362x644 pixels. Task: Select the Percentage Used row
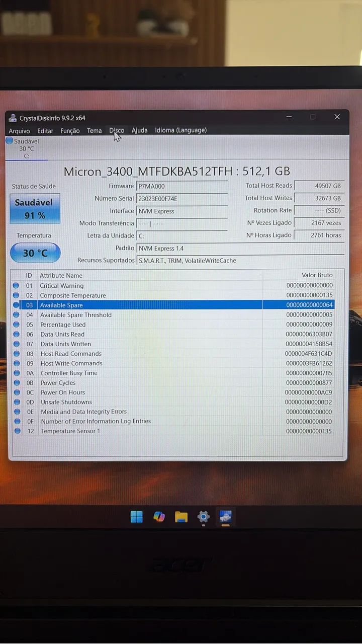(173, 325)
